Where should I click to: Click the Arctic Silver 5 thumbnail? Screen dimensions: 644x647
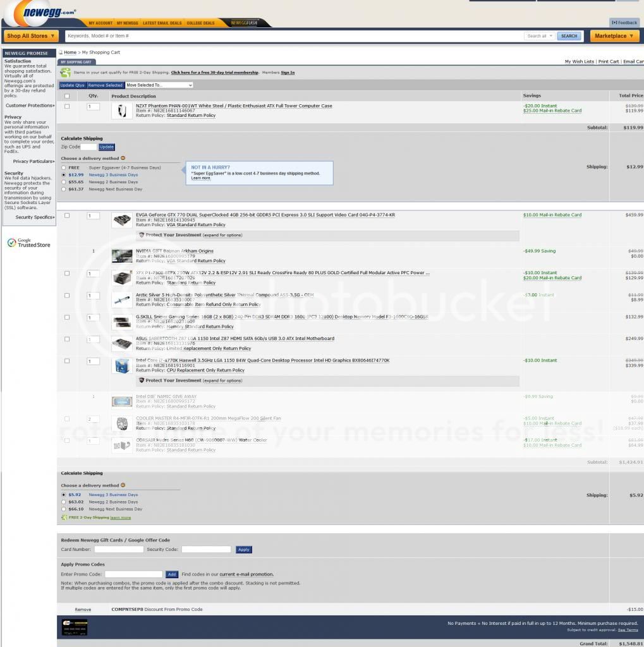tap(121, 299)
